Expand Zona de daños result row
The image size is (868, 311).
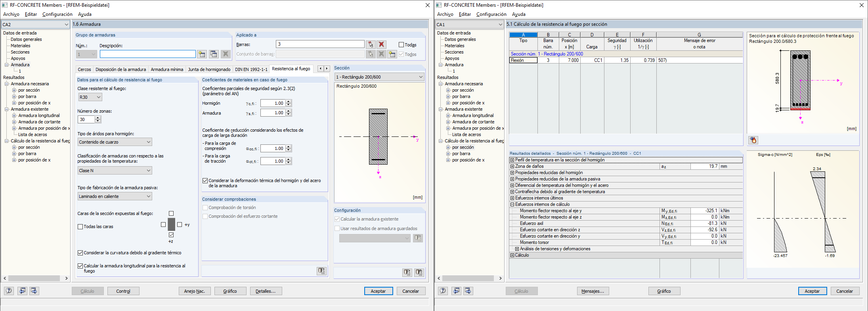pos(512,167)
